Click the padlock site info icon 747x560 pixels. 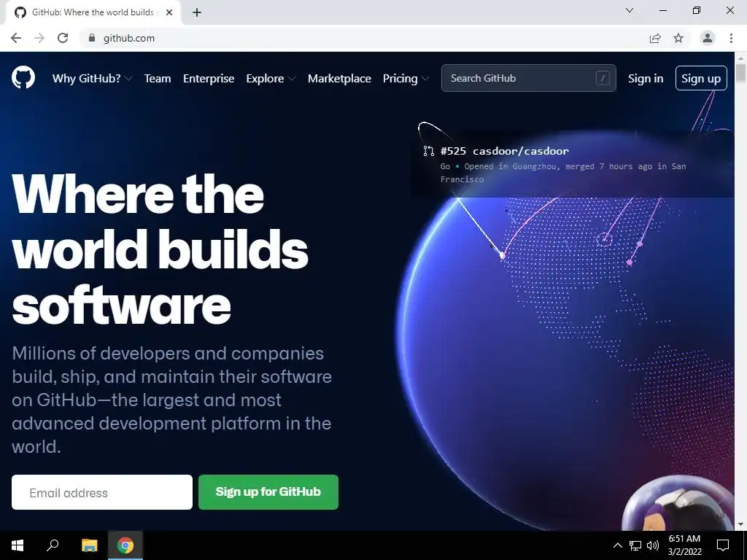[92, 38]
